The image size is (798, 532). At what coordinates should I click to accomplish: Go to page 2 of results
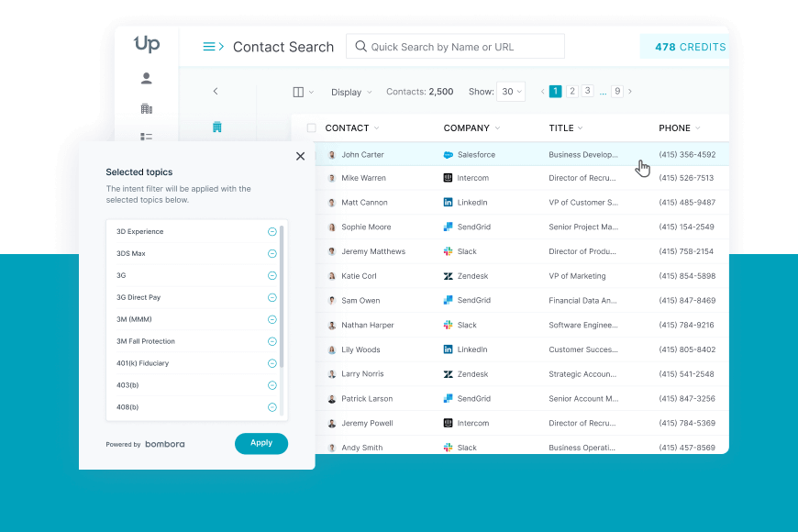pyautogui.click(x=571, y=92)
